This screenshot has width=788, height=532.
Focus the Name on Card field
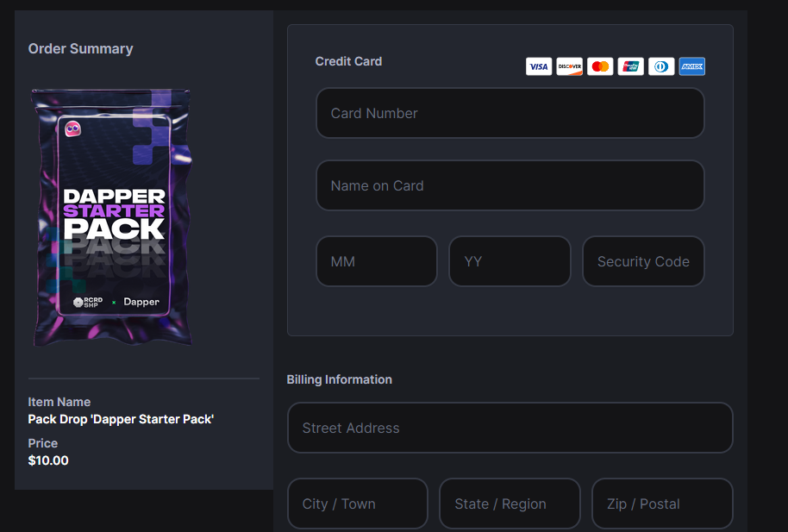[x=510, y=185]
